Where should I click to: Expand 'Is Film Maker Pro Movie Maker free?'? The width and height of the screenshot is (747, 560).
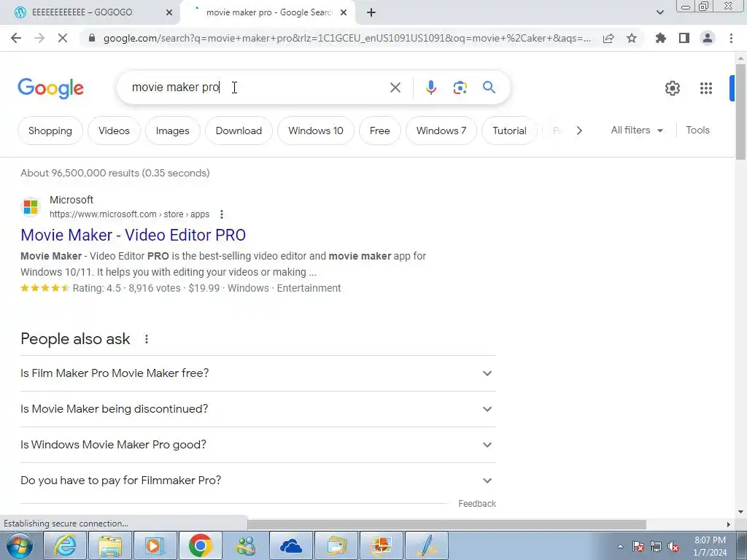tap(258, 373)
